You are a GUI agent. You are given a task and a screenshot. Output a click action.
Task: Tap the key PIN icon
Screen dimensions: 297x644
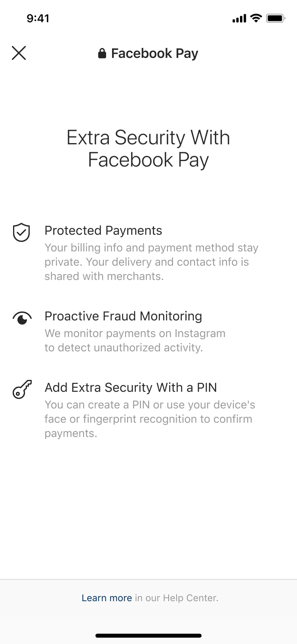(x=22, y=389)
